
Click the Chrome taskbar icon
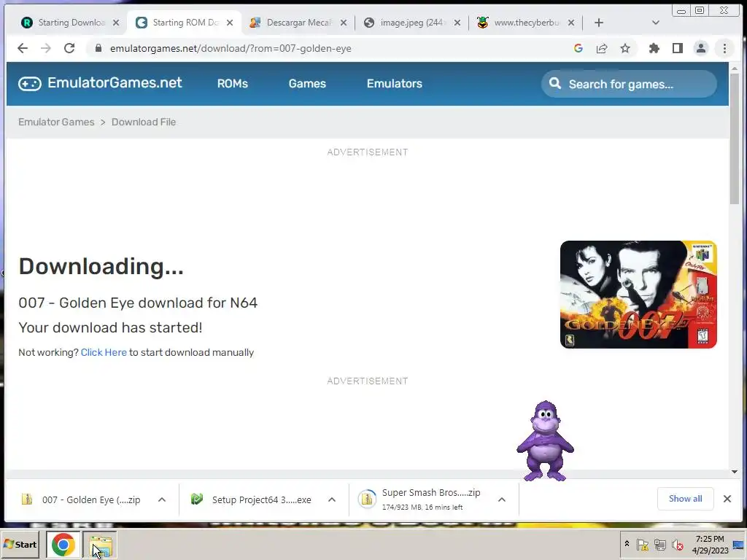coord(63,544)
